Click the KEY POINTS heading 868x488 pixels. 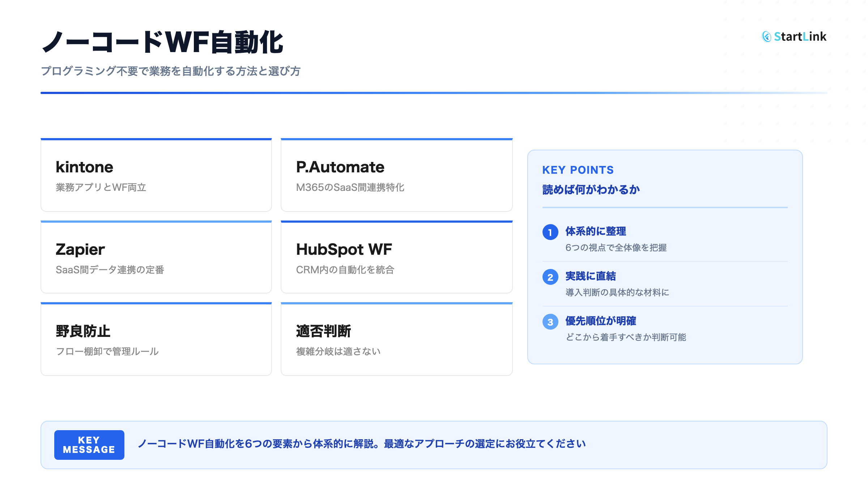click(578, 170)
